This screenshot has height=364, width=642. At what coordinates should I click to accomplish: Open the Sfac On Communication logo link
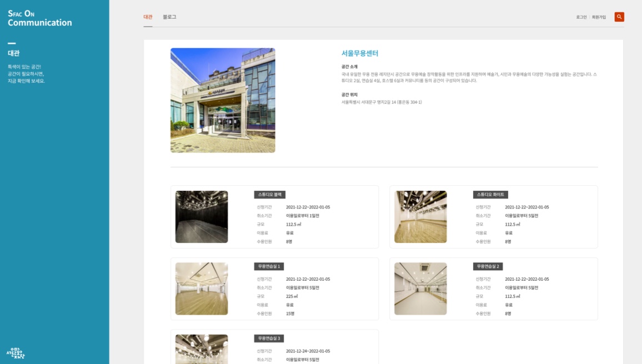click(x=40, y=18)
